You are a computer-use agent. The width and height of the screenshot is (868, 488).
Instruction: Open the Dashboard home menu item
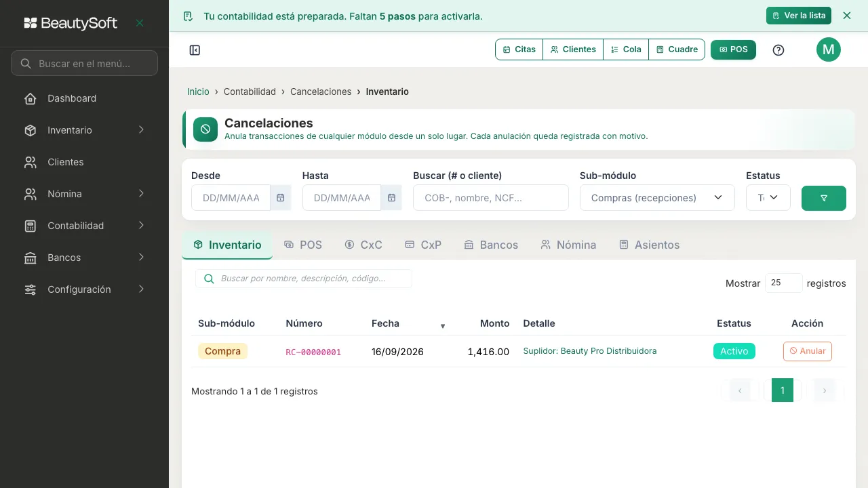[x=84, y=98]
